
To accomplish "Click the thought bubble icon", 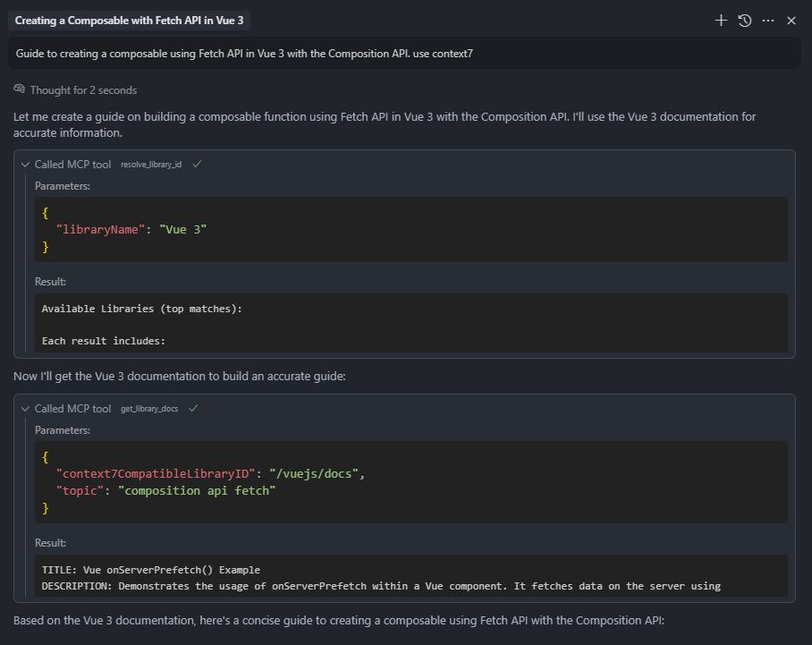I will point(19,89).
